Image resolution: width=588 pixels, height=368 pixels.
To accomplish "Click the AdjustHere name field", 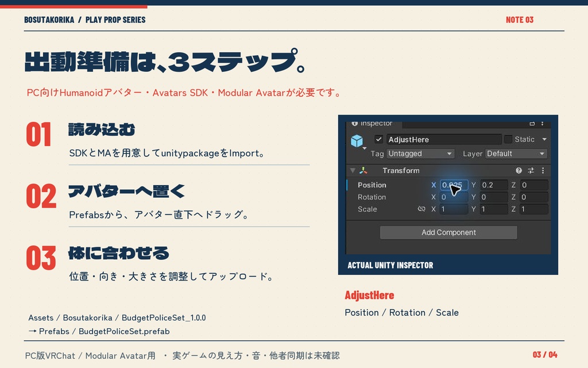I will (444, 139).
